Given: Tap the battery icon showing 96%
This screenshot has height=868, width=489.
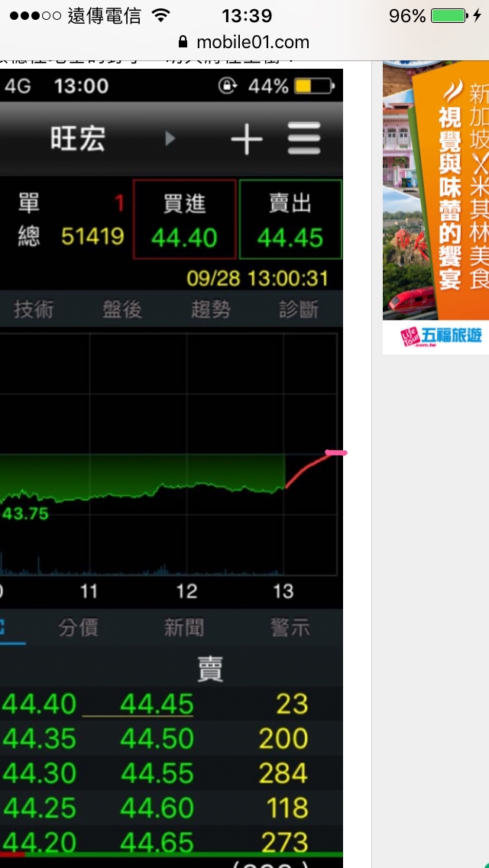Looking at the screenshot, I should [x=449, y=15].
